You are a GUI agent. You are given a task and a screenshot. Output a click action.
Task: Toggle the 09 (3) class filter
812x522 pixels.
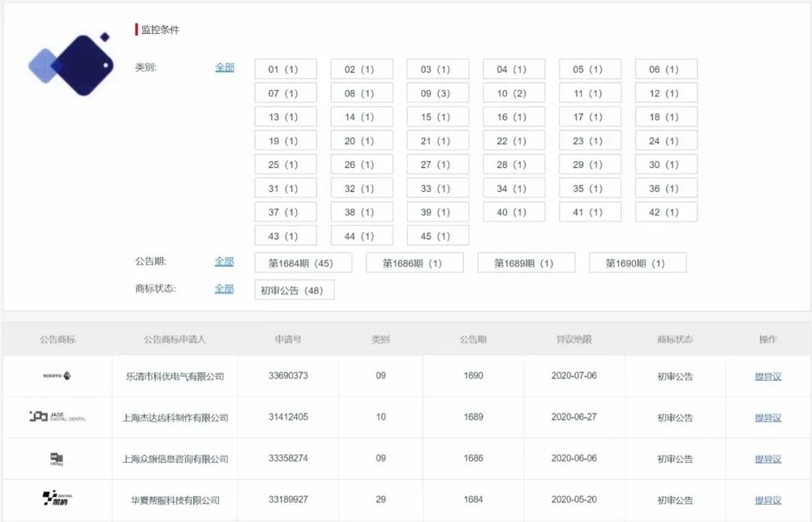pyautogui.click(x=438, y=93)
